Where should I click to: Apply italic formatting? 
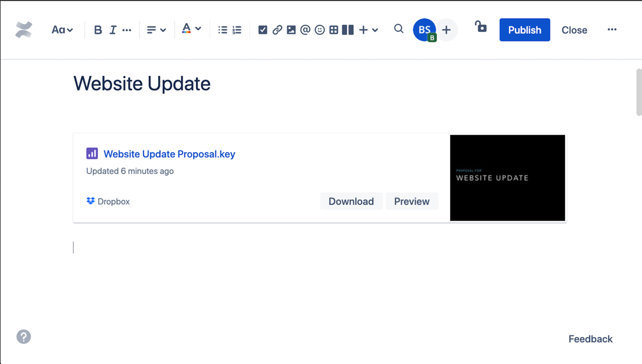[x=112, y=29]
